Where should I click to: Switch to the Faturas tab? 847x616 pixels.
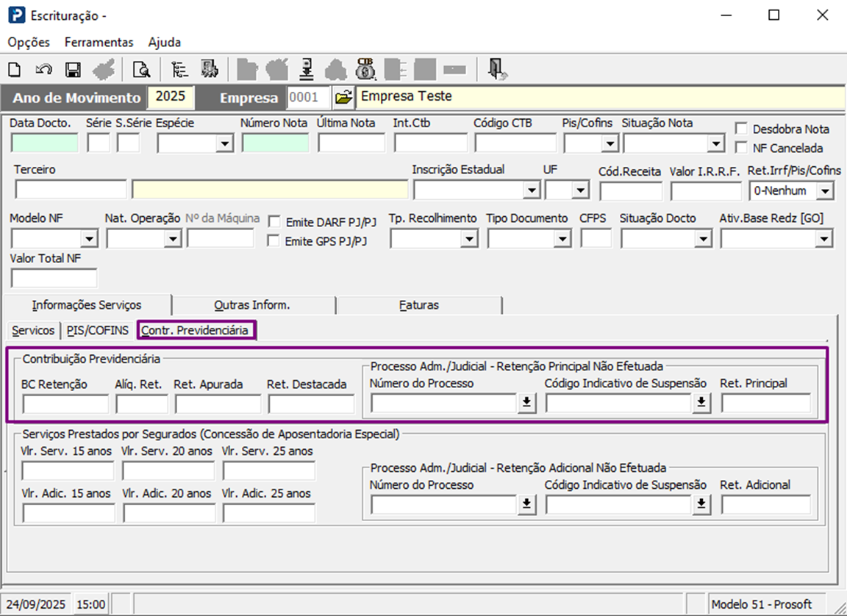418,304
